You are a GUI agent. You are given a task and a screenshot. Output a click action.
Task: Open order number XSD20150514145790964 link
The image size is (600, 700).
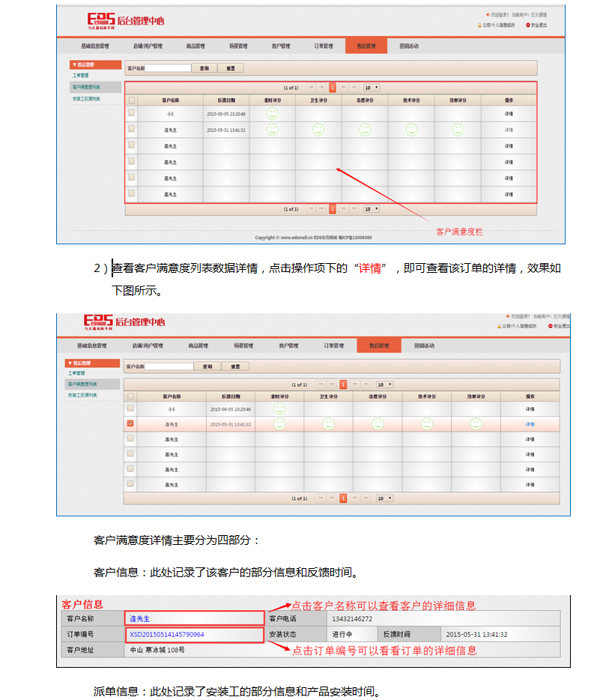(x=167, y=634)
